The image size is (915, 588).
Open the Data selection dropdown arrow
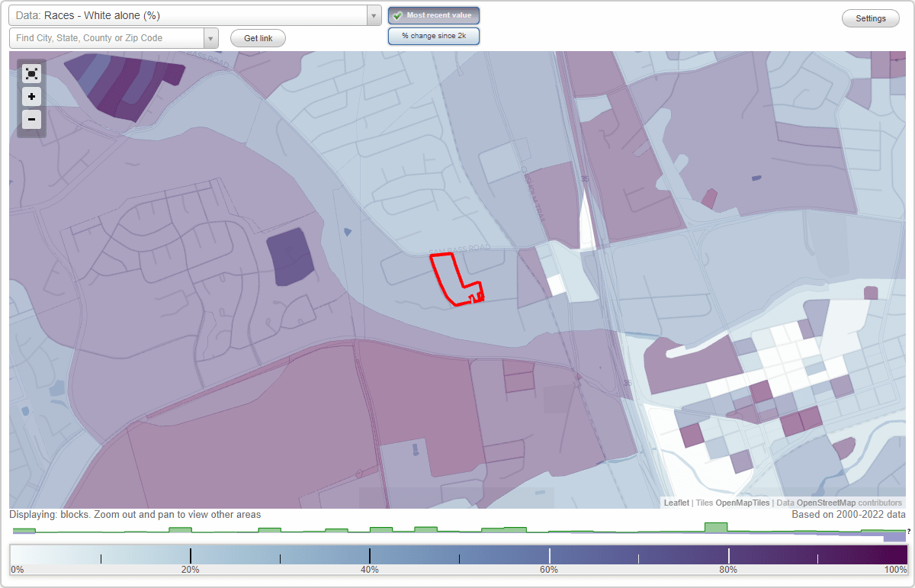click(374, 15)
